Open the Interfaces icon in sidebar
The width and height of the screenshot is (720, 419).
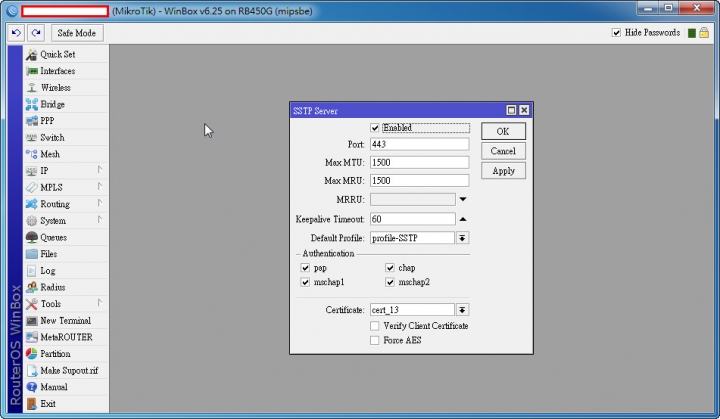[32, 71]
